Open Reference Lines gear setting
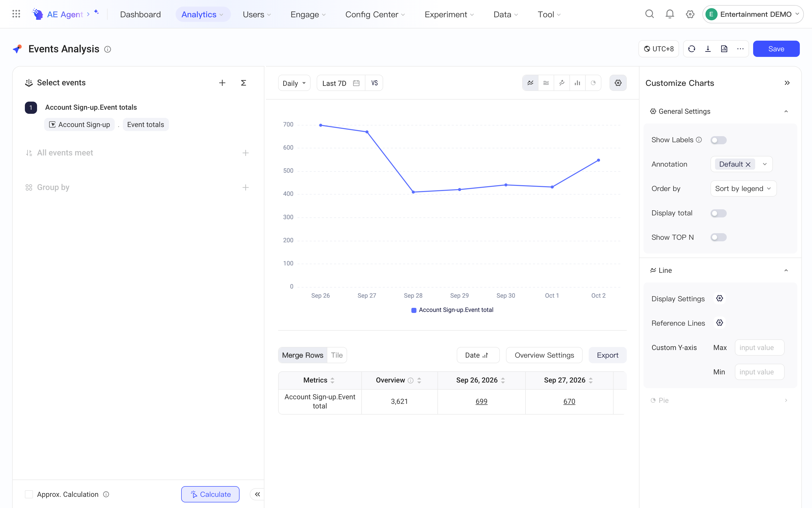The height and width of the screenshot is (508, 812). tap(719, 323)
